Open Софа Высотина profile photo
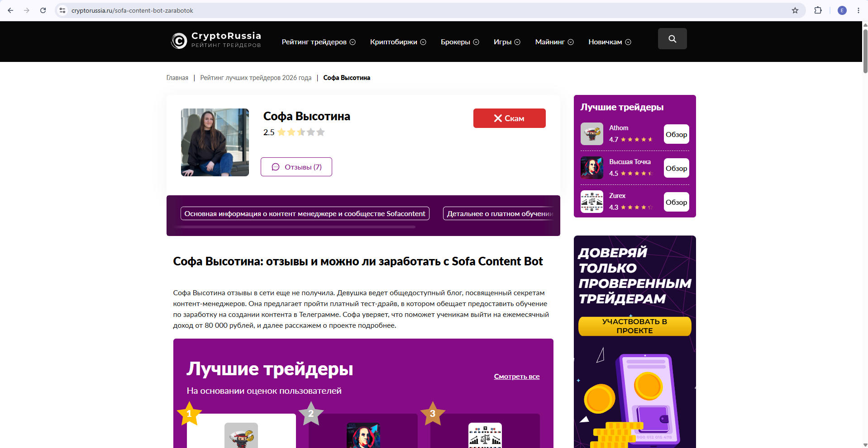Viewport: 868px width, 448px height. 215,142
